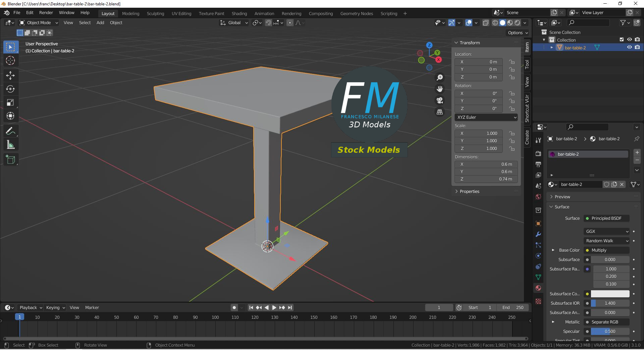Open the Object Data properties tab icon
The image size is (644, 350).
[538, 277]
